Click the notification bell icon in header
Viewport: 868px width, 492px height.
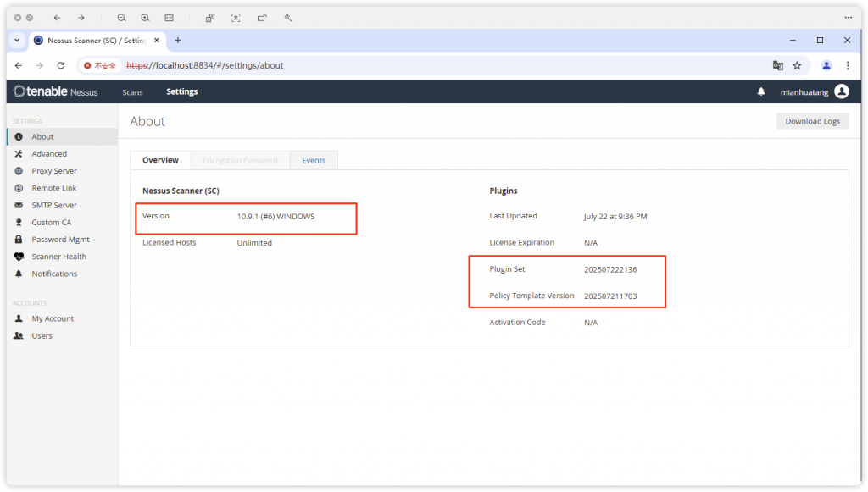click(x=761, y=91)
